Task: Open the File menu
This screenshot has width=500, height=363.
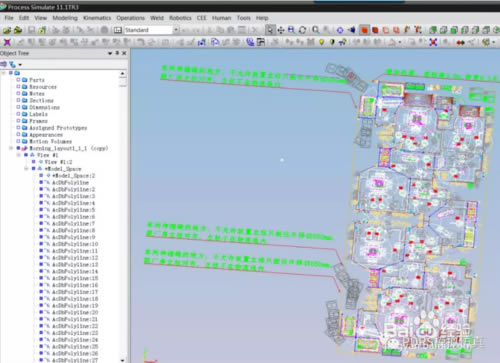Action: click(x=9, y=18)
